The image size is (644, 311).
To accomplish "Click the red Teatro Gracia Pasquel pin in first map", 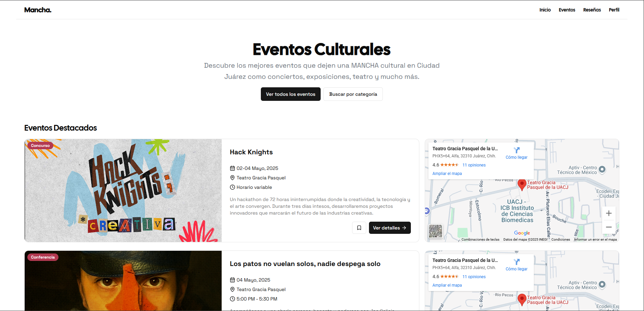I will (522, 185).
